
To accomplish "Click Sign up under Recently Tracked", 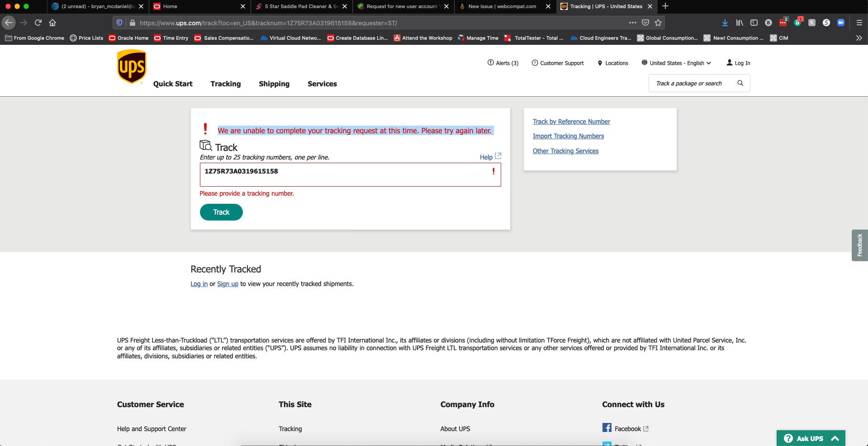I will [228, 284].
